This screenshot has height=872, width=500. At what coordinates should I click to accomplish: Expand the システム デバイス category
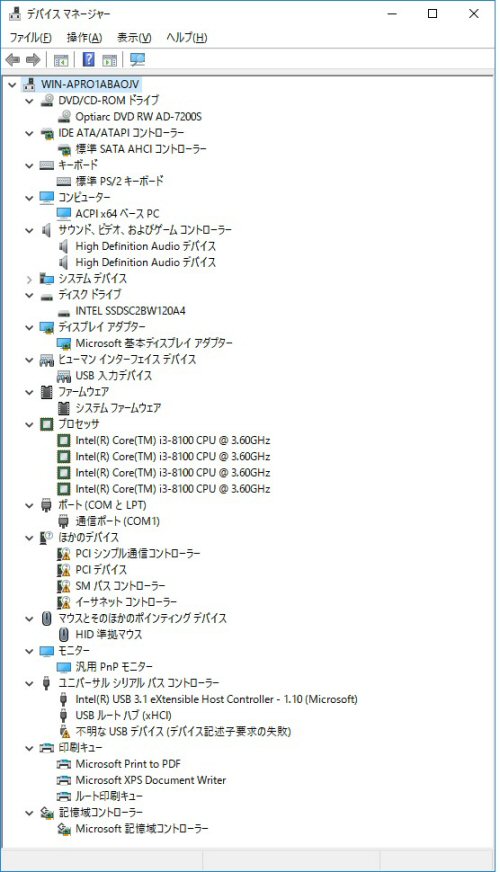point(29,279)
